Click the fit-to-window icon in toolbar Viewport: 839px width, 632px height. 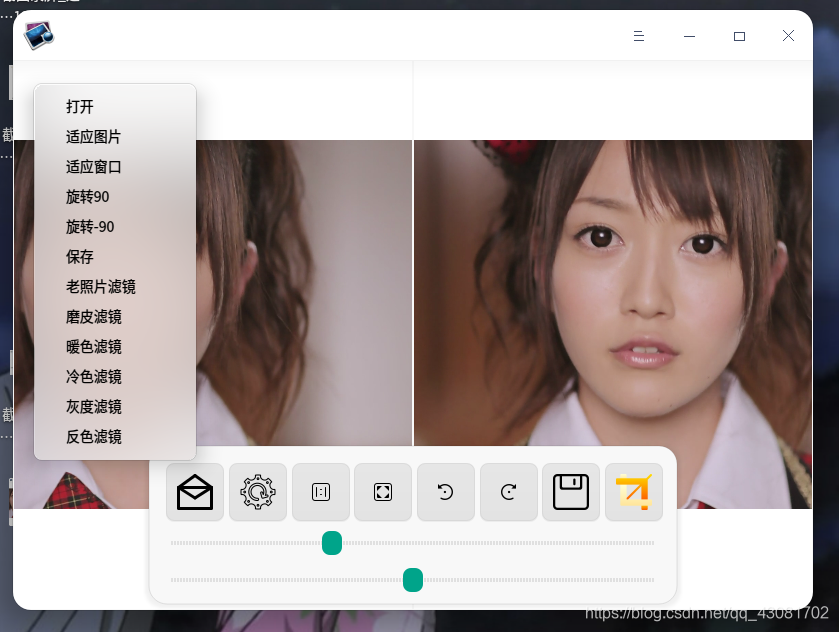[x=383, y=492]
